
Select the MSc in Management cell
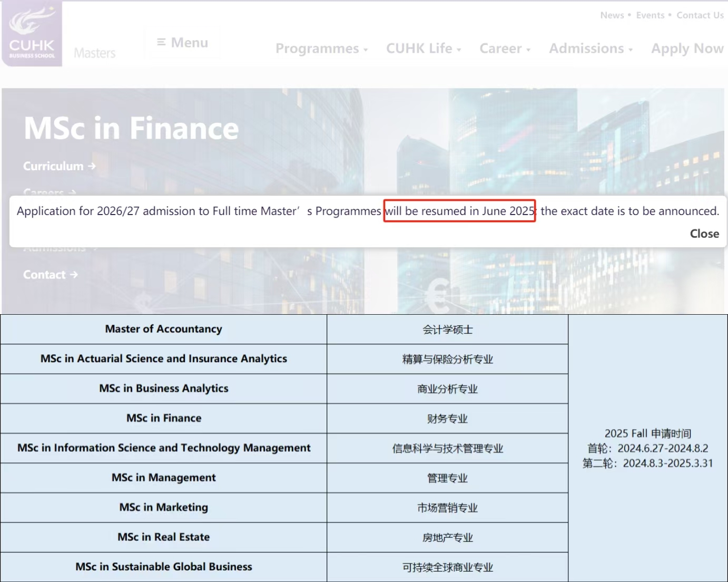pyautogui.click(x=163, y=478)
